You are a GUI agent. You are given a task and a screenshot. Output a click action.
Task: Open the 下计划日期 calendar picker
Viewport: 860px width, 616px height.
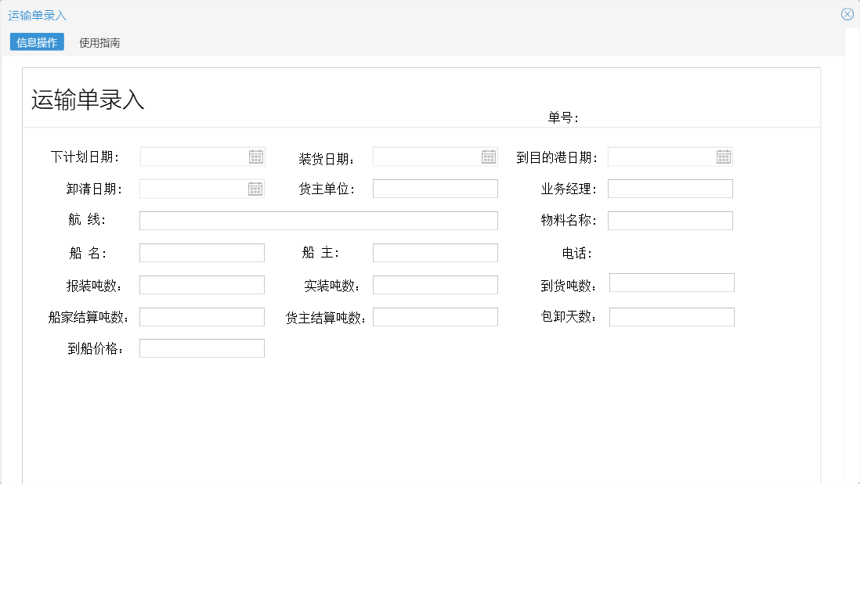coord(256,156)
